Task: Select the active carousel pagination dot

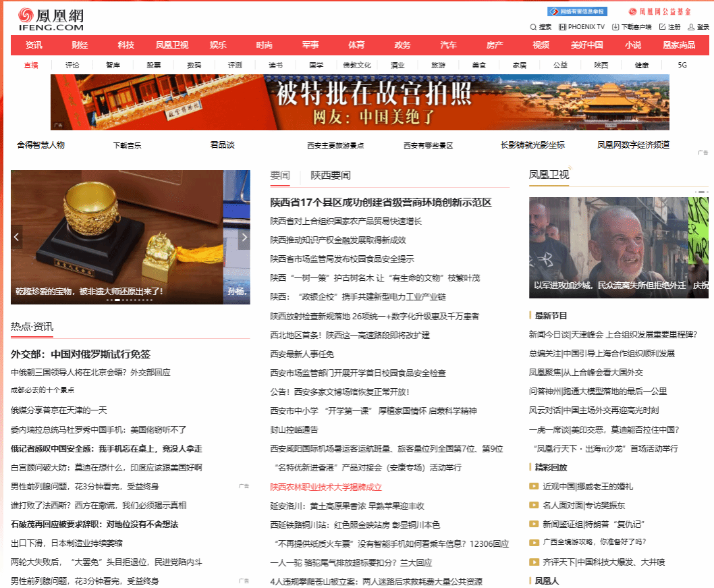Action: [117, 300]
